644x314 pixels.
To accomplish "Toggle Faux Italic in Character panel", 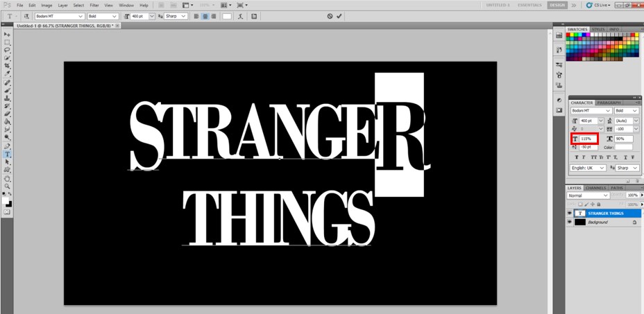I will point(584,157).
